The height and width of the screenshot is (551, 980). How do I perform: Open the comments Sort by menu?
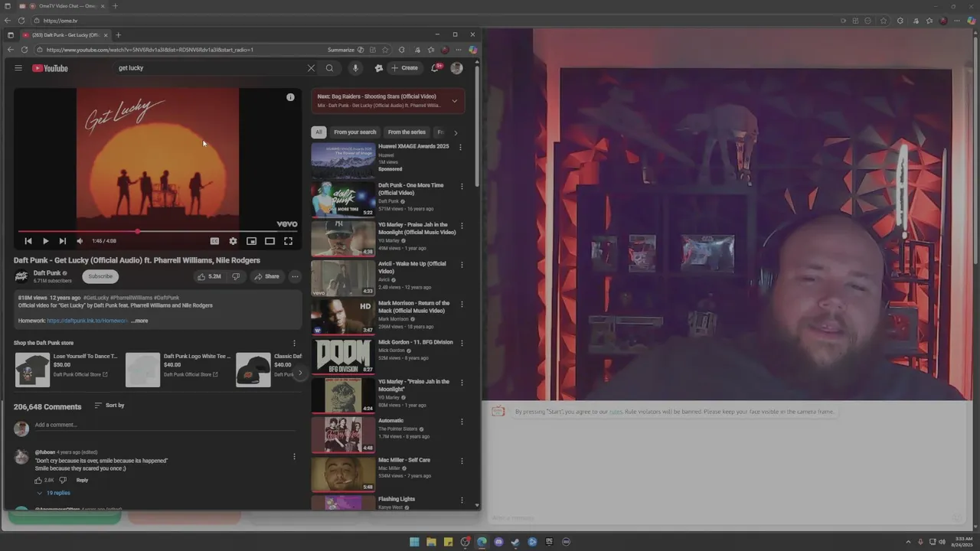(x=109, y=405)
